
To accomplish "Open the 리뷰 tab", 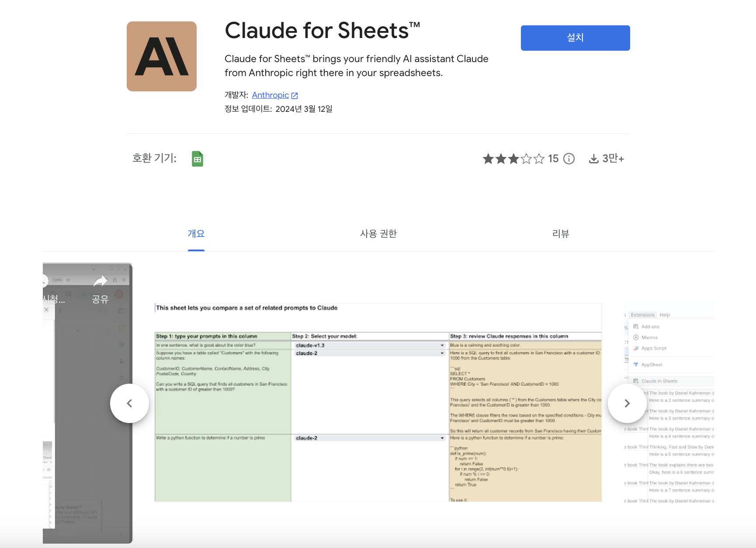I will pyautogui.click(x=561, y=234).
